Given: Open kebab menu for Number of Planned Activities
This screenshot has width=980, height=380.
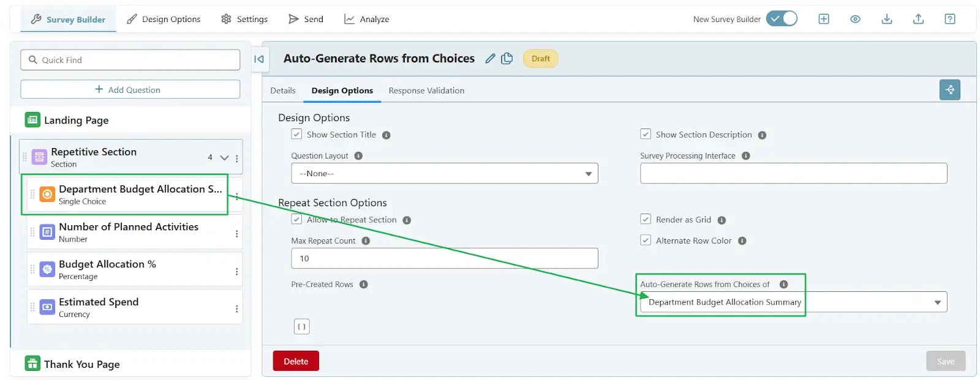Looking at the screenshot, I should pyautogui.click(x=237, y=234).
